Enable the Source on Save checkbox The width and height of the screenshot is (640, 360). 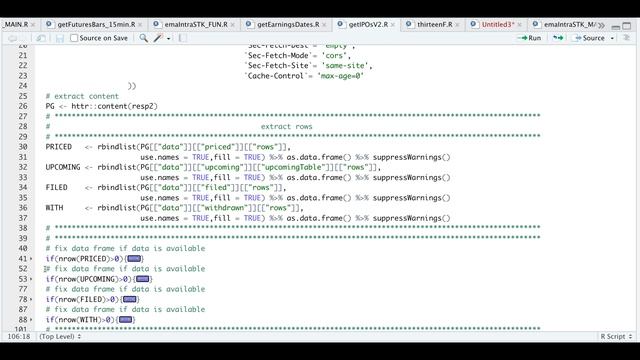[x=74, y=38]
